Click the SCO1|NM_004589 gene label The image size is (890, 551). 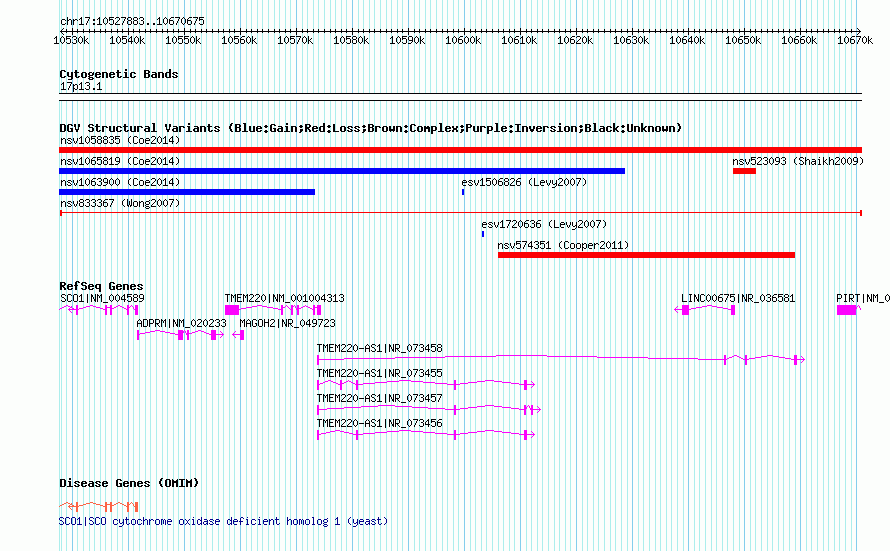pos(102,298)
